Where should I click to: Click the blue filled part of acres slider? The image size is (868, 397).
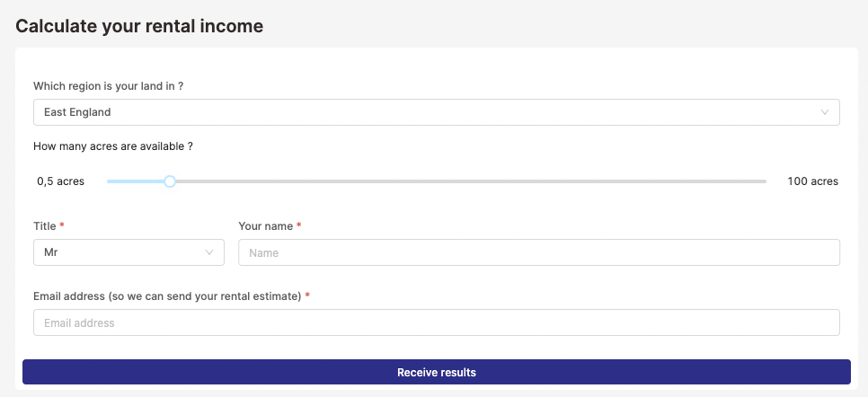coord(135,181)
